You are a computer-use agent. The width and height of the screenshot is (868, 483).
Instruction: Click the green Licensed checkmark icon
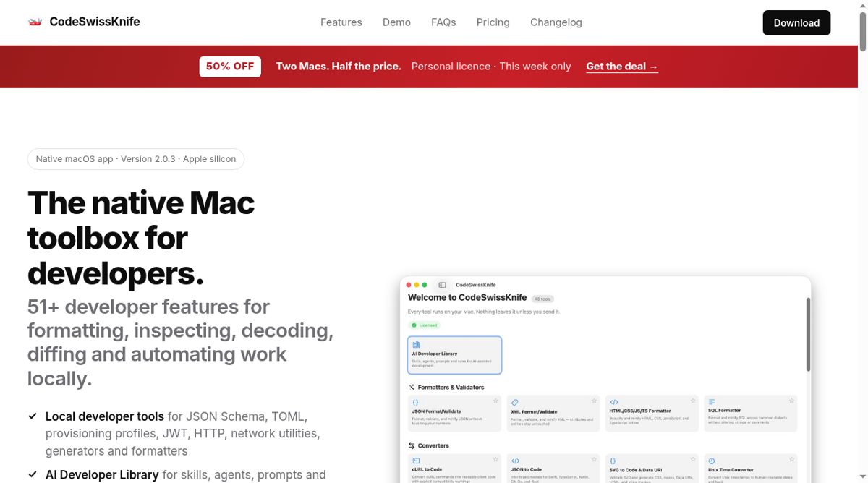(414, 325)
